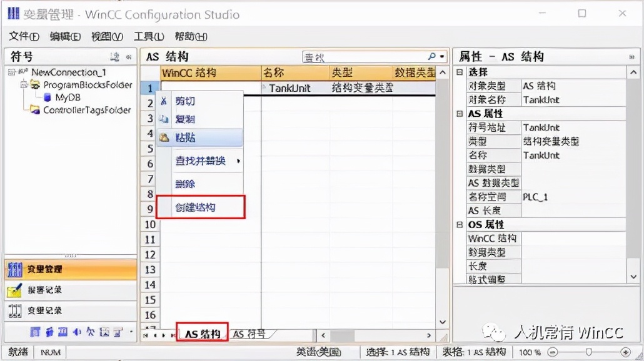The image size is (644, 361).
Task: Open the 工具 (Tools) menu
Action: pos(148,36)
